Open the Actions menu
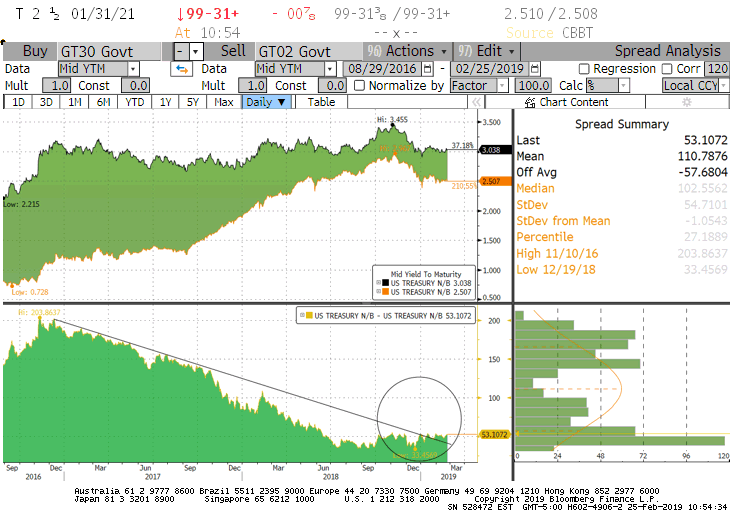The height and width of the screenshot is (530, 735). (x=410, y=51)
